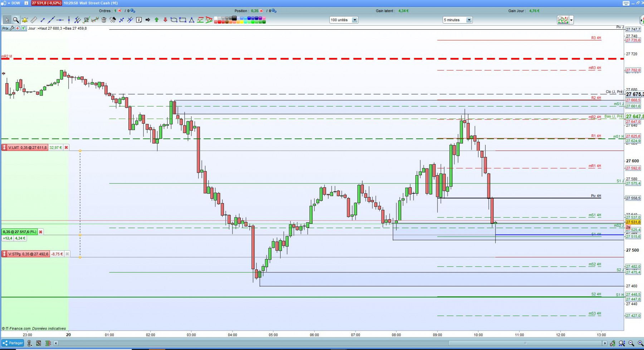The height and width of the screenshot is (350, 644).
Task: Add a red down arrow marker
Action: 165,20
